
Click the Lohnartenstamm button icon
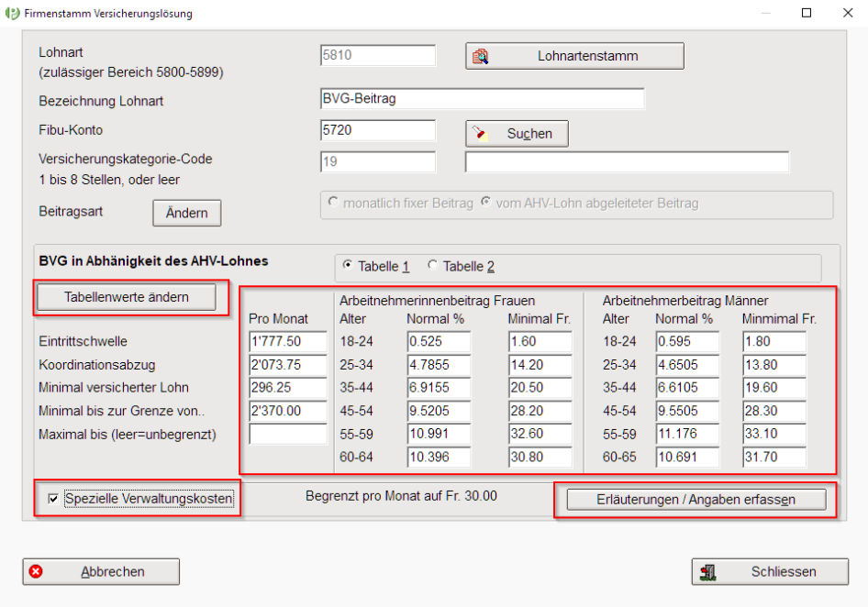tap(480, 57)
